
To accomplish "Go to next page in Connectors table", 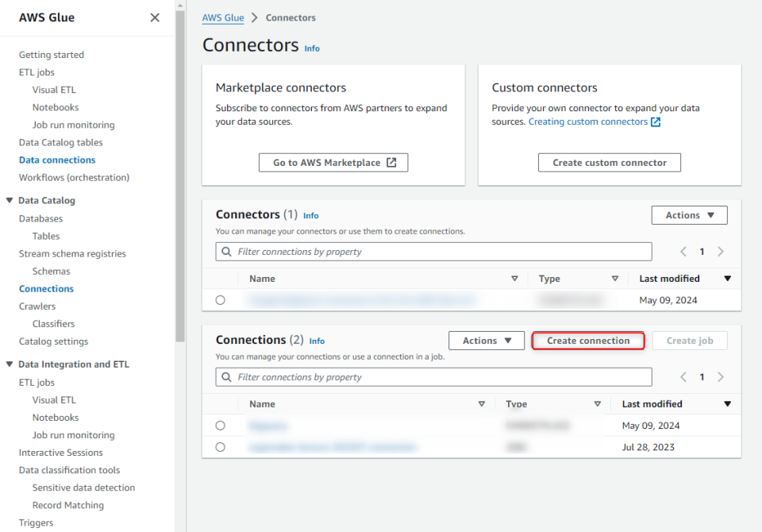I will [x=721, y=252].
